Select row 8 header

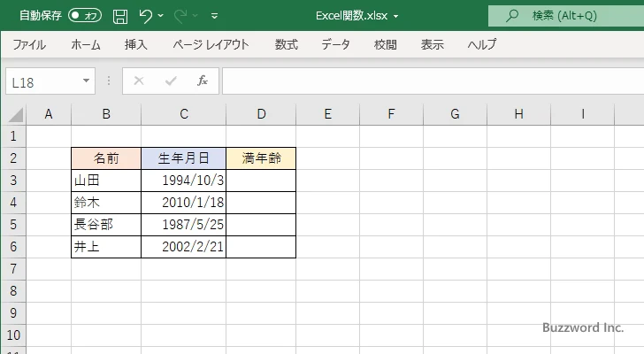point(13,291)
